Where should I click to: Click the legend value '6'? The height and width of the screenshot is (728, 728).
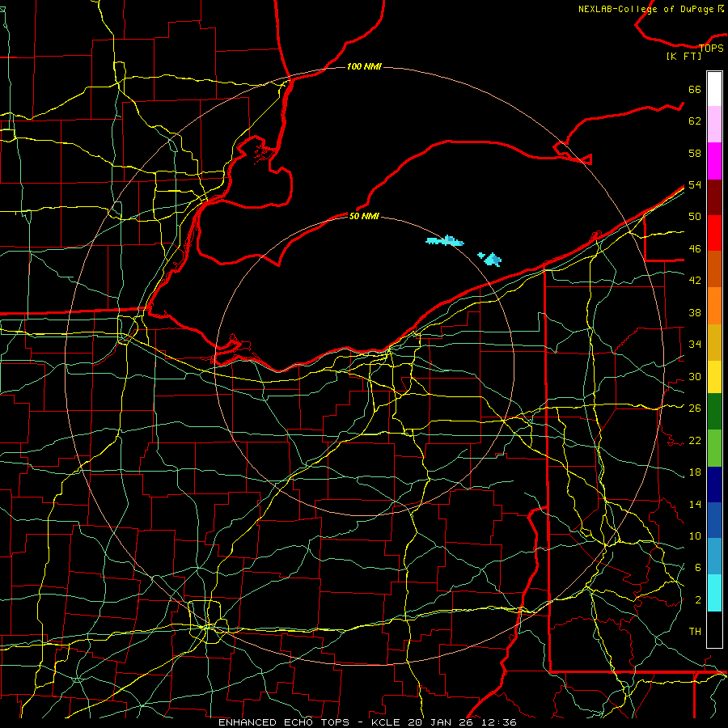[x=697, y=568]
